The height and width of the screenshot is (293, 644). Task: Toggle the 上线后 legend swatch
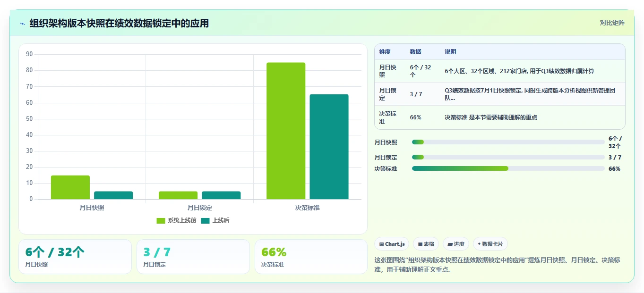[206, 221]
